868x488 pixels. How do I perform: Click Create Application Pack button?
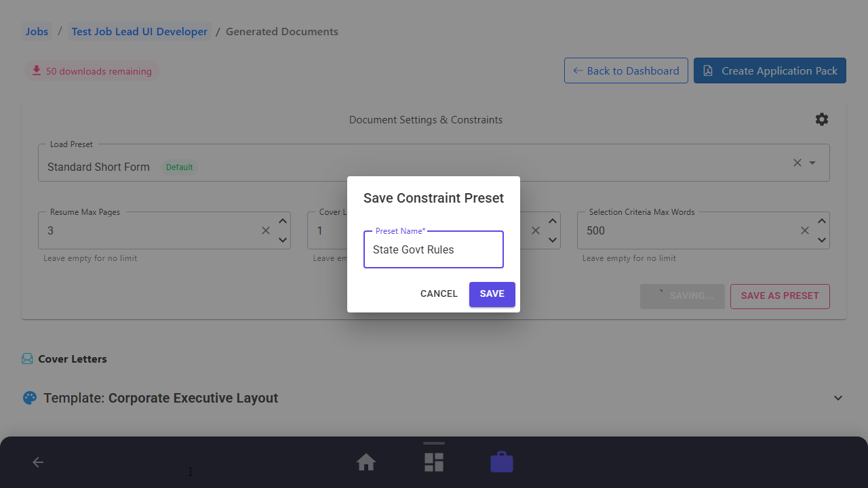tap(770, 70)
